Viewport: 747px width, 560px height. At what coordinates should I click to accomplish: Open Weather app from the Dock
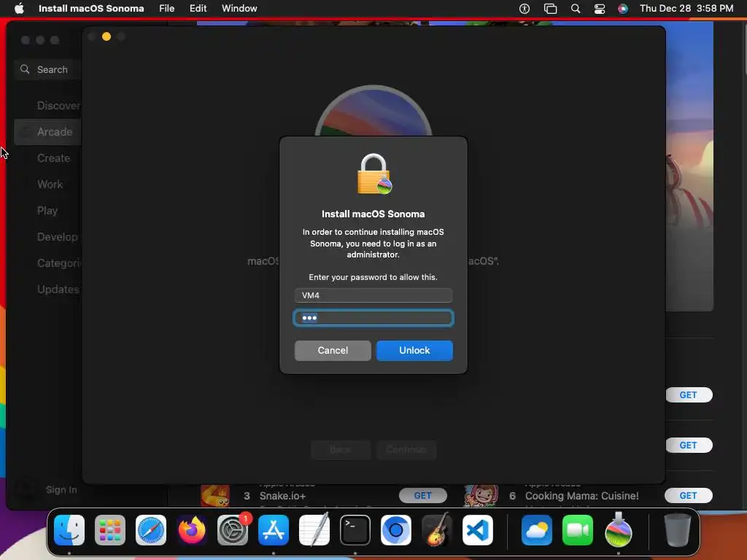(x=537, y=530)
